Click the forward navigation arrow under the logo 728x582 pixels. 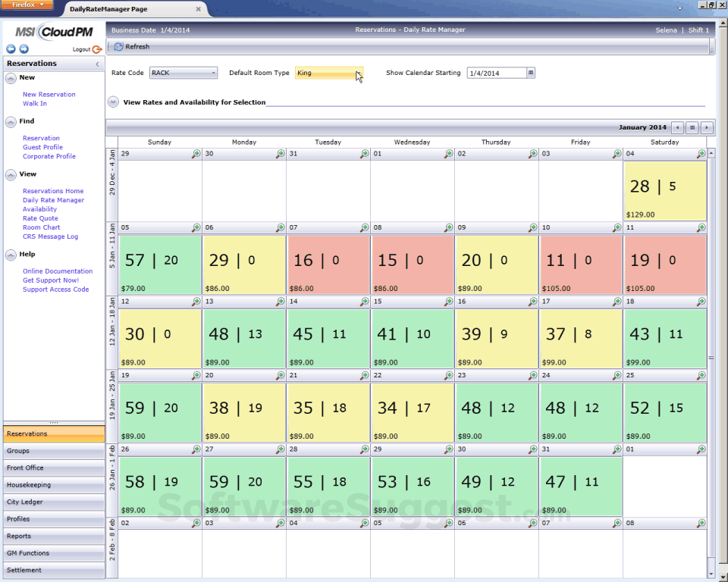[x=24, y=48]
